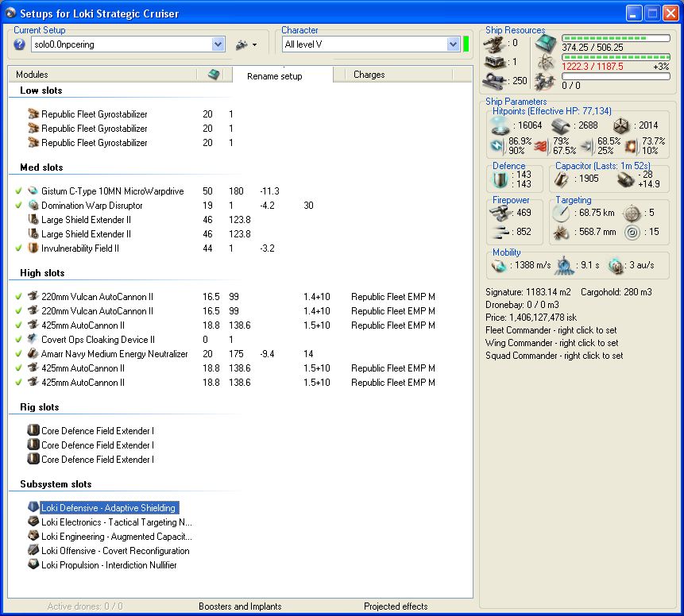Click the Mobility max velocity icon
This screenshot has width=684, height=616.
pyautogui.click(x=499, y=265)
